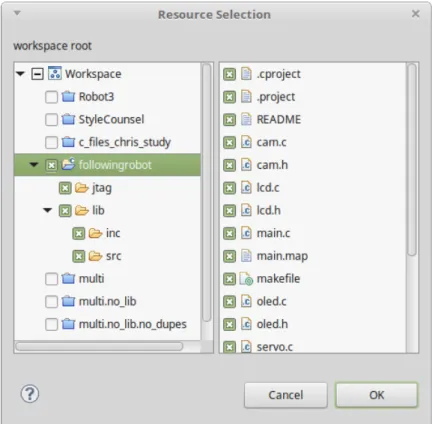This screenshot has height=424, width=432.
Task: Collapse the Workspace tree node
Action: coord(21,73)
